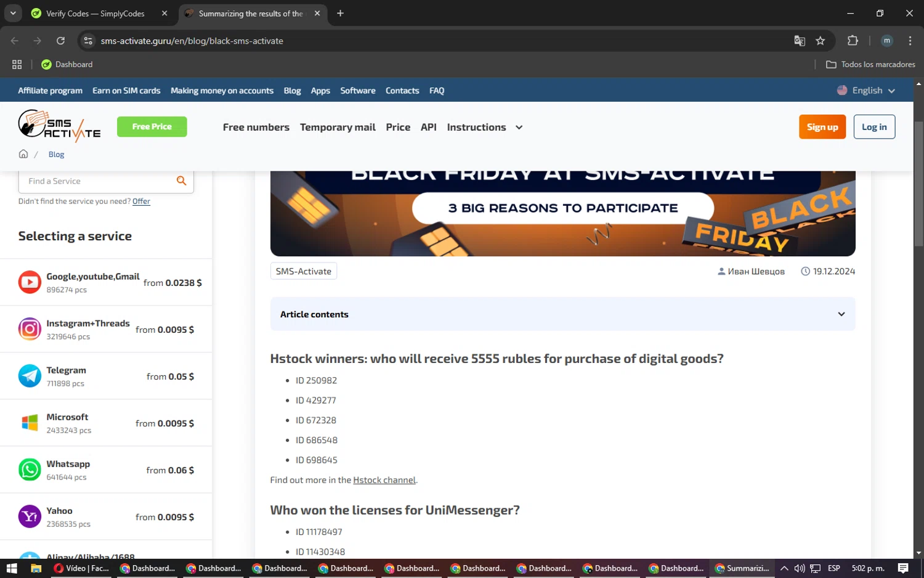Viewport: 924px width, 578px height.
Task: Click the 5:02 p. m. taskbar clock
Action: (x=867, y=568)
